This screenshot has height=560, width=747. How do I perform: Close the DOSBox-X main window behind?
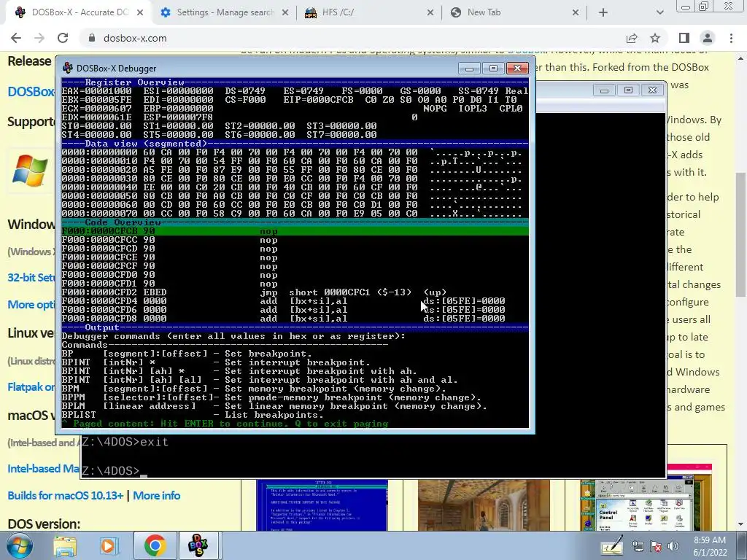(x=652, y=90)
